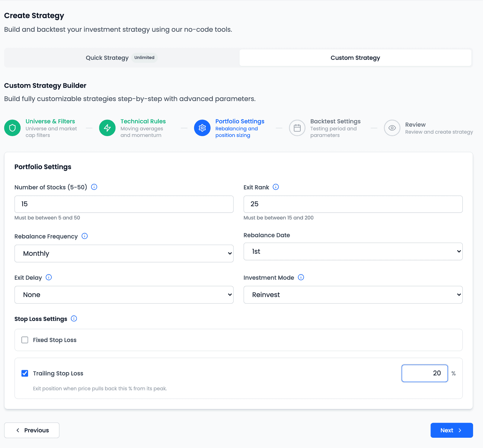
Task: Click the Technical Rules lightning step icon
Action: click(107, 128)
